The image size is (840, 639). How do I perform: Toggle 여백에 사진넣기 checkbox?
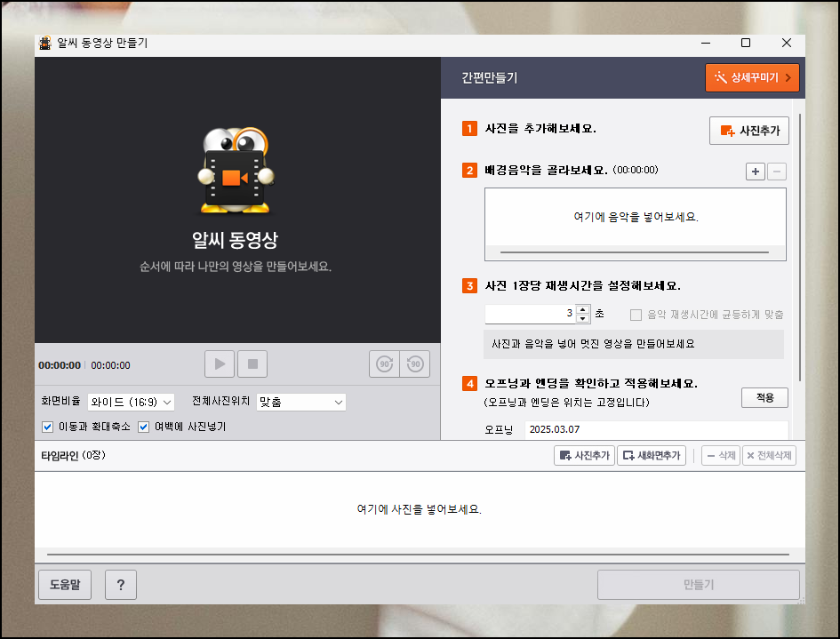pyautogui.click(x=144, y=427)
